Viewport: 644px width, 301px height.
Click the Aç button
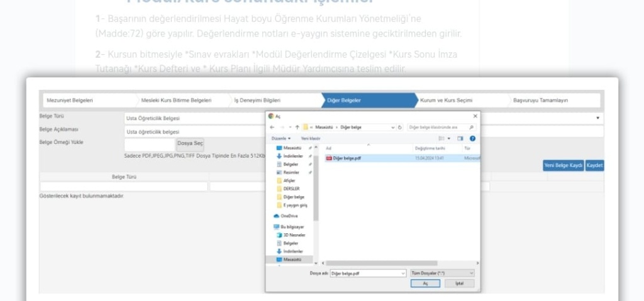(x=425, y=283)
